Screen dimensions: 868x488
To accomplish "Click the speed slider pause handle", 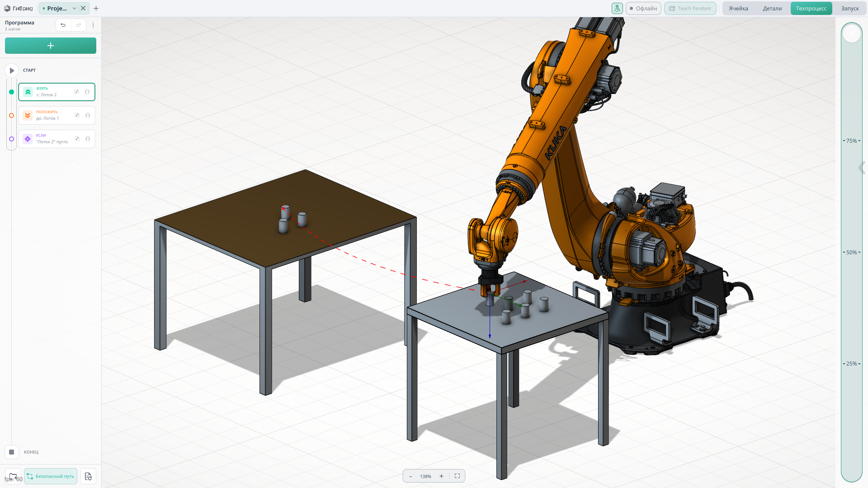I will point(852,33).
